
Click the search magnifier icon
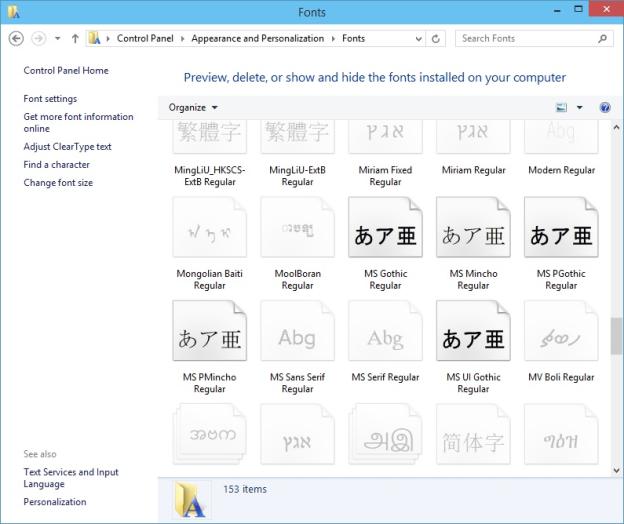[603, 39]
